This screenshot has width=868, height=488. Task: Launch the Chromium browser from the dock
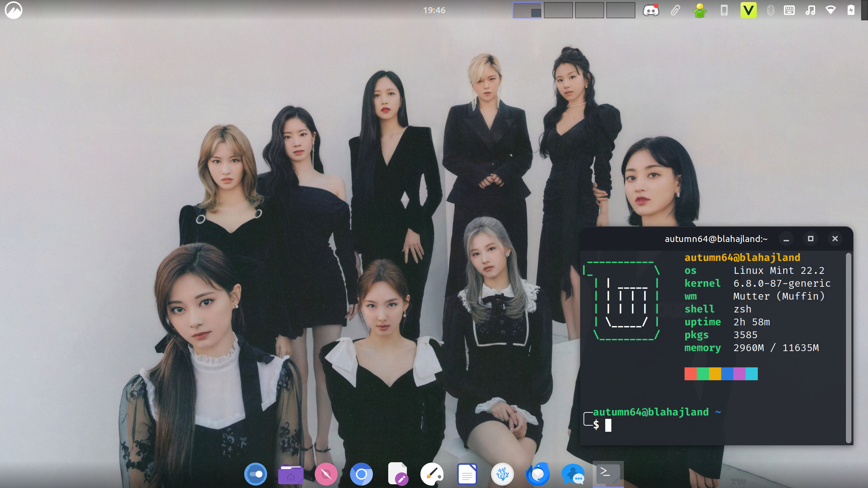click(x=361, y=474)
